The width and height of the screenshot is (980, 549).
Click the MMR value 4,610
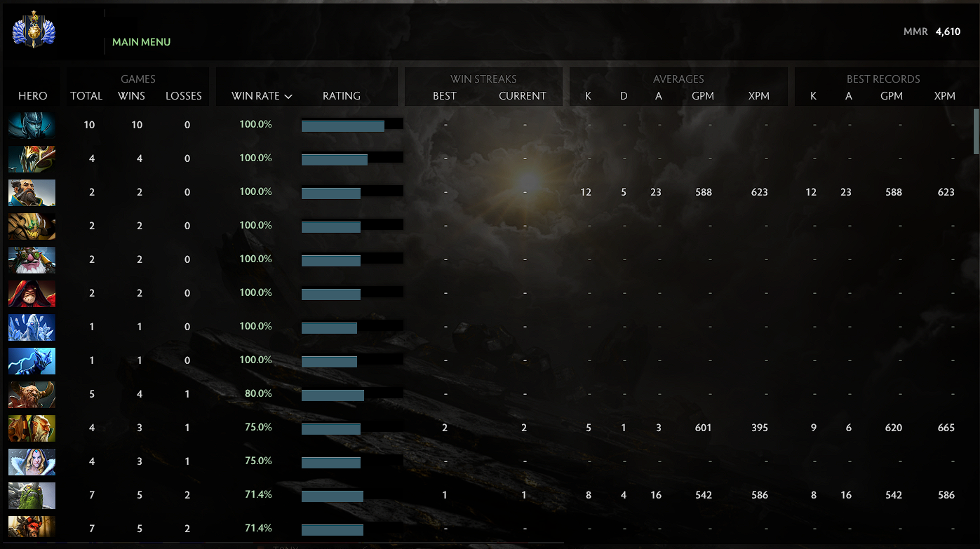point(948,32)
